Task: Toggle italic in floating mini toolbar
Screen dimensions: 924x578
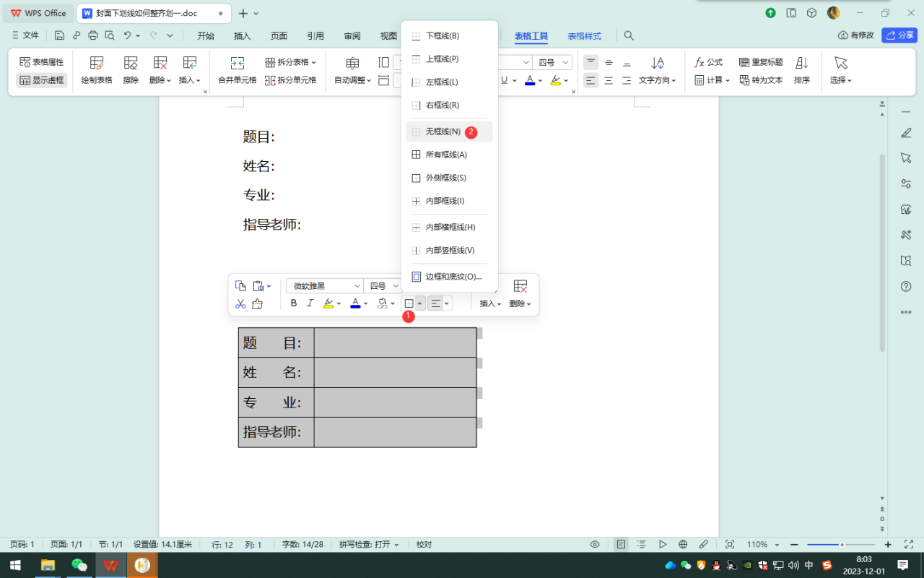Action: pyautogui.click(x=310, y=303)
